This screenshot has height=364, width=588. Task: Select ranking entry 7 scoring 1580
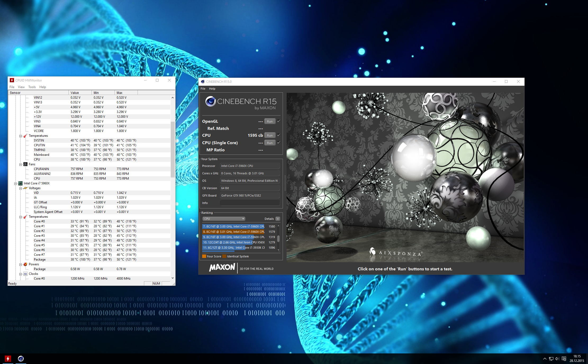tap(239, 226)
